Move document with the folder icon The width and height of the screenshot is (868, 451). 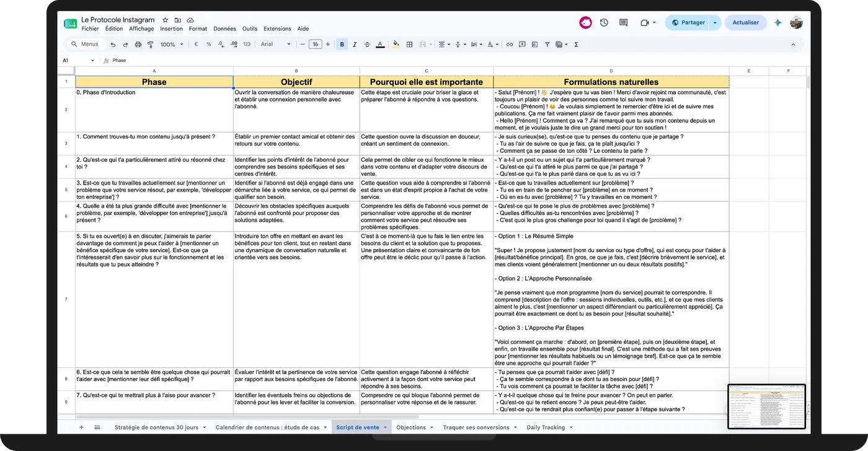click(178, 20)
